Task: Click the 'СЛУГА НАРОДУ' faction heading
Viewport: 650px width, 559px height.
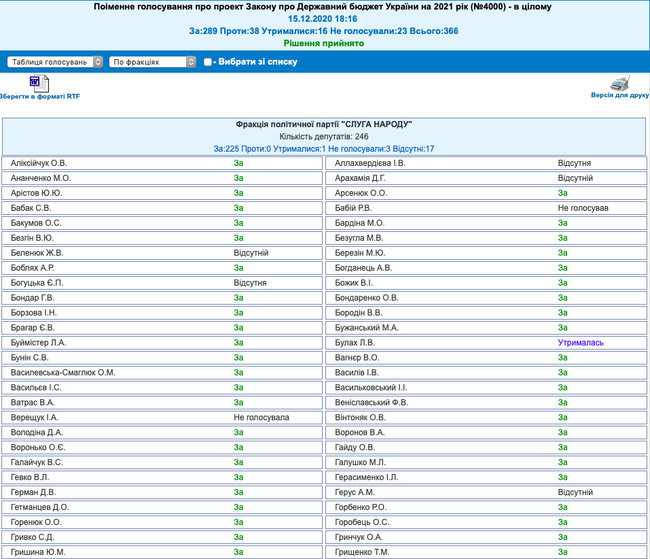Action: [x=324, y=124]
